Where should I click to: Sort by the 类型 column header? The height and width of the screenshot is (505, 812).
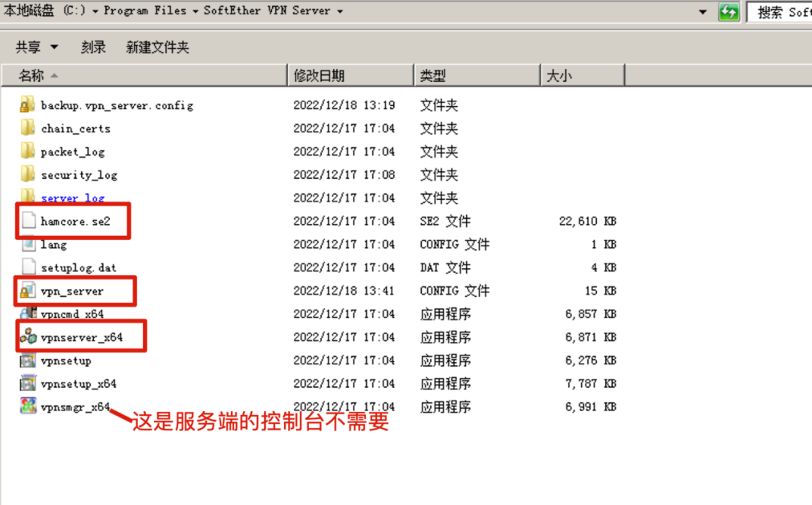pos(477,76)
